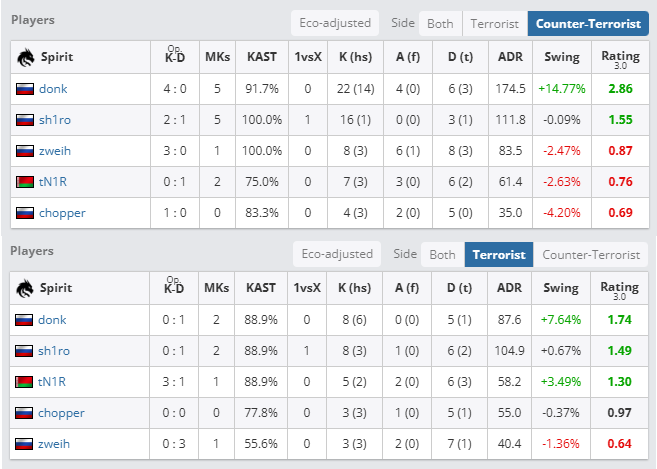657x469 pixels.
Task: Click chopper's flag icon in upper table
Action: tap(26, 213)
